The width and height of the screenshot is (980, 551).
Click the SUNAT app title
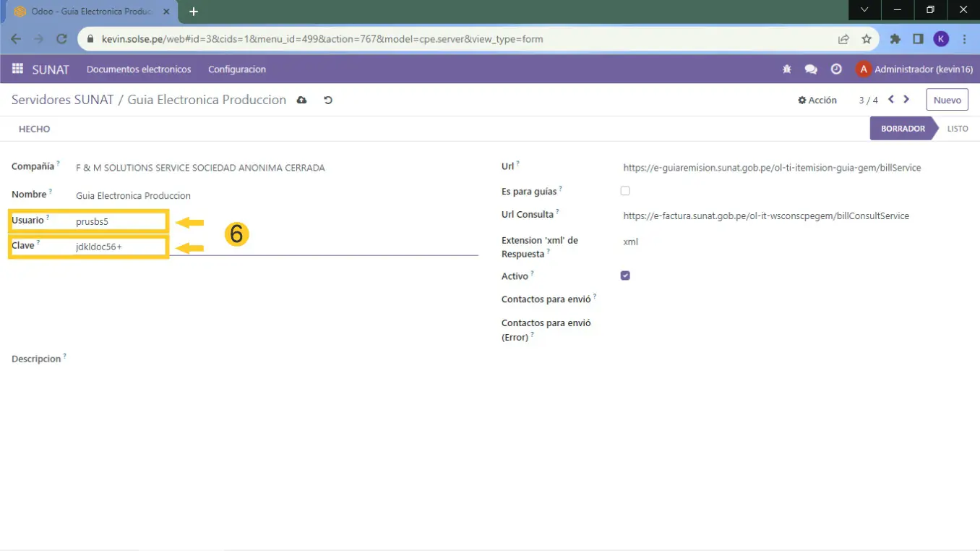click(x=51, y=69)
